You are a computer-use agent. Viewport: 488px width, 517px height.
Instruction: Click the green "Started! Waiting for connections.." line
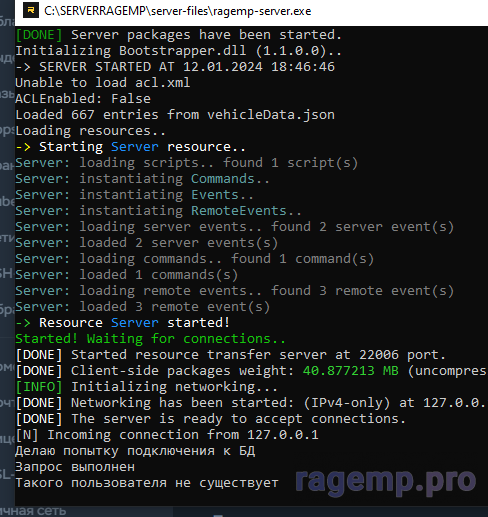(150, 339)
